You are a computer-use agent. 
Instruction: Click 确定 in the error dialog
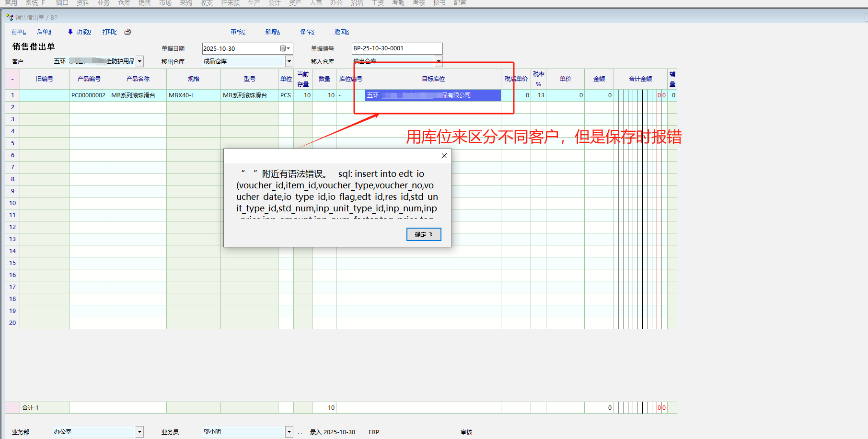423,234
